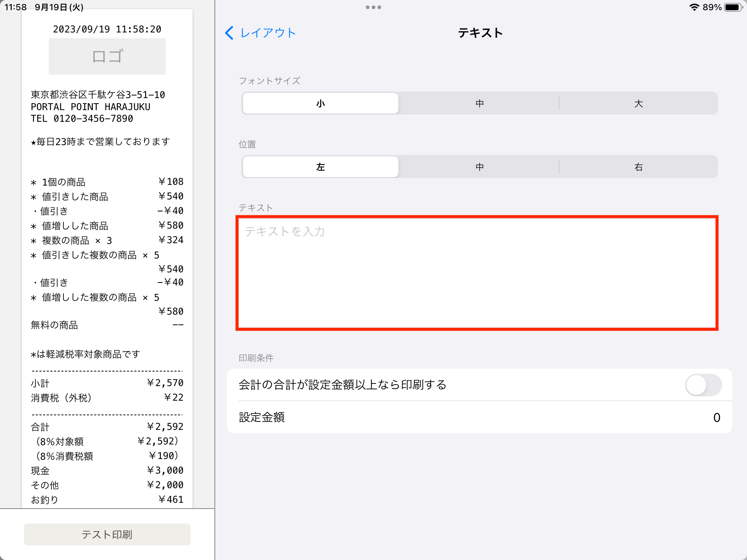The height and width of the screenshot is (560, 747).
Task: Select font size 大
Action: click(x=638, y=104)
